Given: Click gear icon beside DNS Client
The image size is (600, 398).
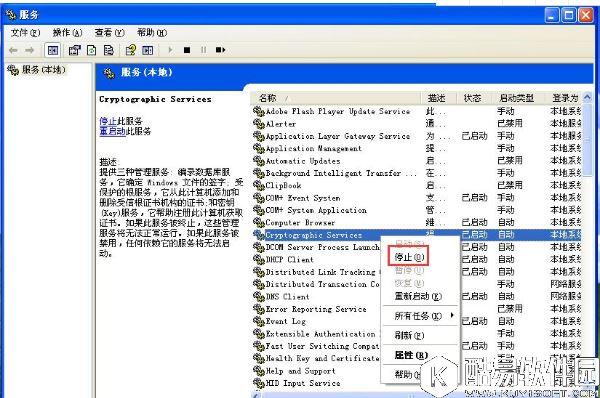Looking at the screenshot, I should 259,297.
